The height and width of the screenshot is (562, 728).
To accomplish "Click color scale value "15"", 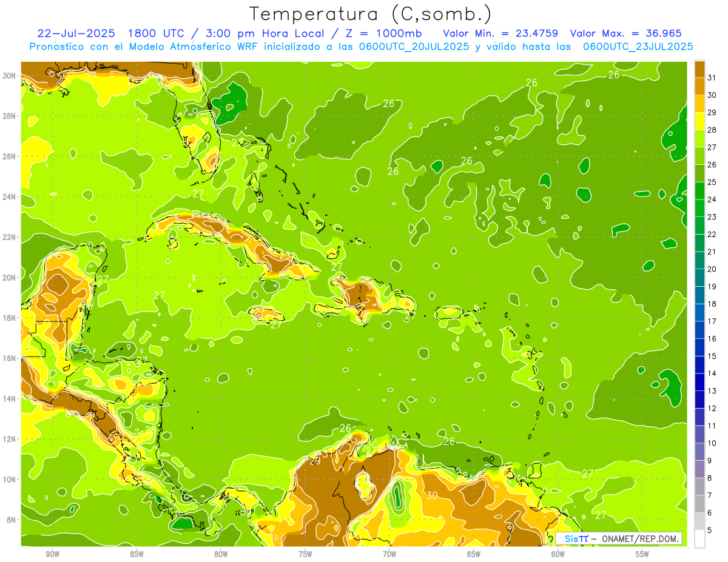I will (712, 356).
